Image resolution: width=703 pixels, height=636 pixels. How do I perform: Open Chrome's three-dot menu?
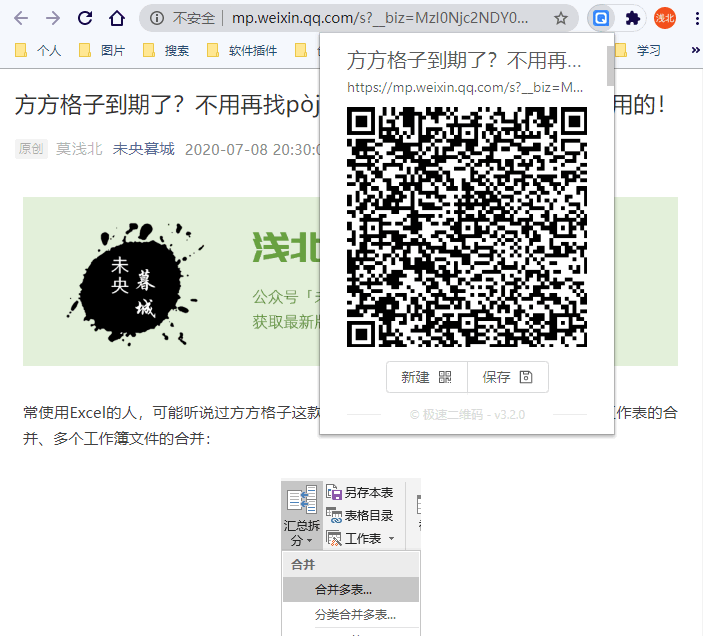click(696, 18)
